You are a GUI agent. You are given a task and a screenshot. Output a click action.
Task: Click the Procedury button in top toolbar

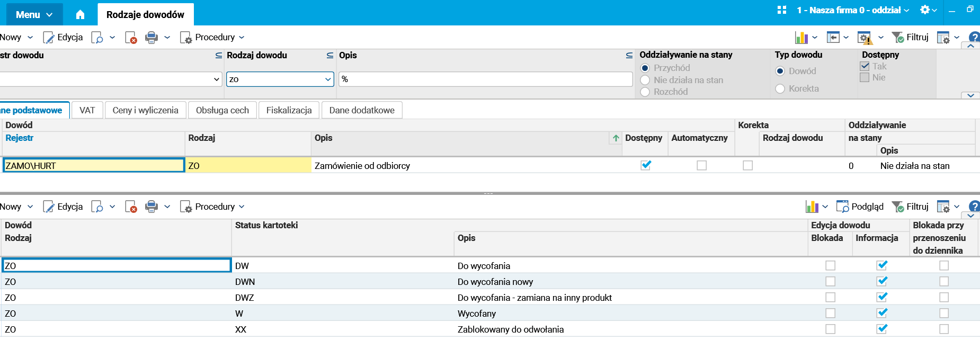(212, 38)
